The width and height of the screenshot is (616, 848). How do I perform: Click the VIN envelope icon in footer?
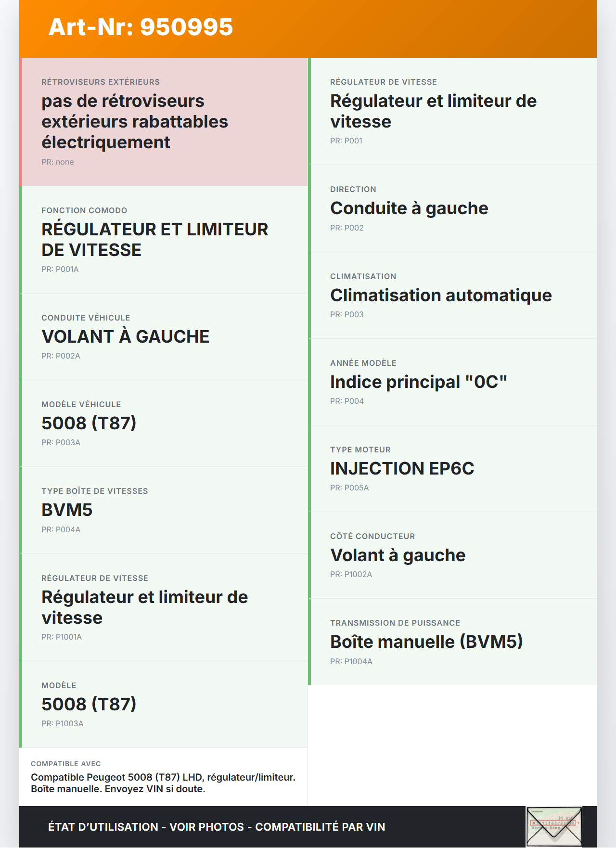pos(554,826)
